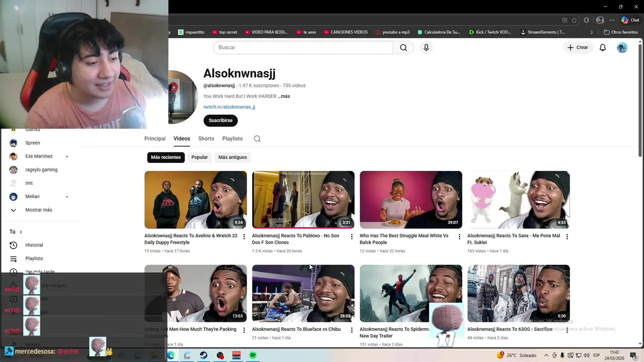This screenshot has width=644, height=362.
Task: Open the twitch.tv/alsoknownas_jj link
Action: pyautogui.click(x=229, y=107)
